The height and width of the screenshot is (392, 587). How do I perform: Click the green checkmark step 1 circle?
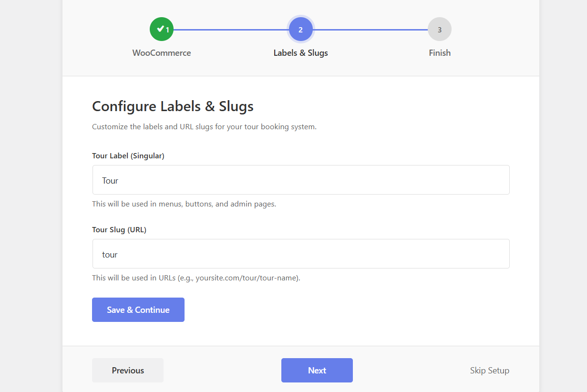[x=162, y=30]
